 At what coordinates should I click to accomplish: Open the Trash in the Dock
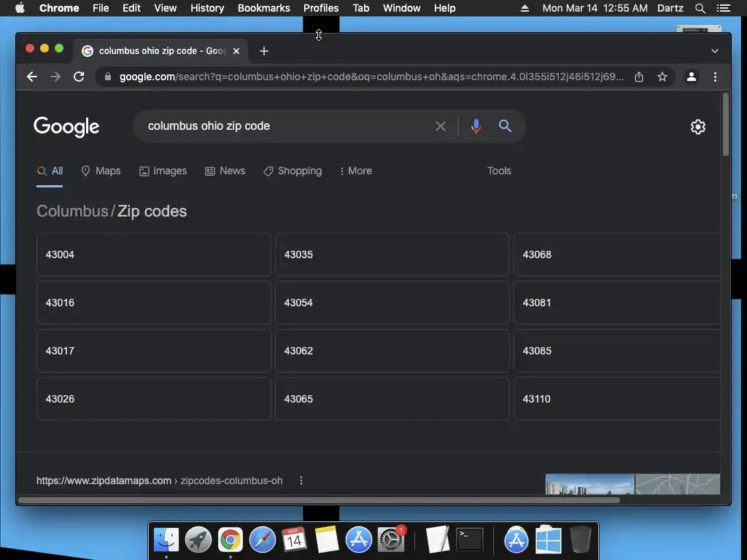580,540
